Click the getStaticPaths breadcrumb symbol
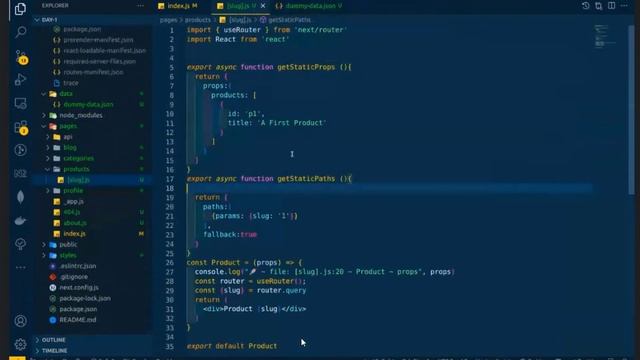 coord(289,20)
